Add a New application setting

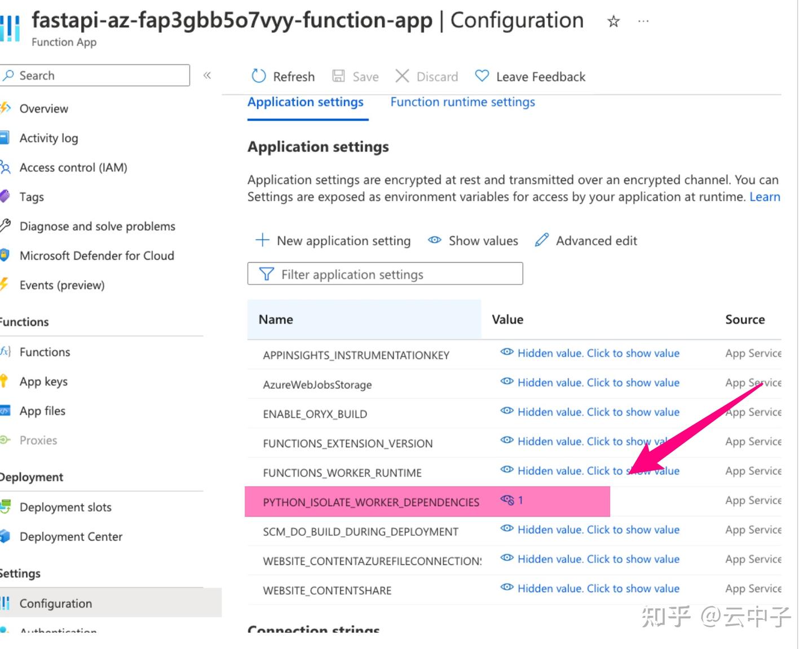[x=334, y=241]
